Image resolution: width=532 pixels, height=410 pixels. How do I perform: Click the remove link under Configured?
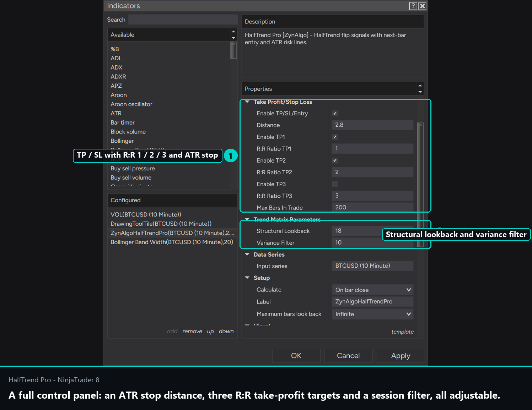click(x=192, y=331)
